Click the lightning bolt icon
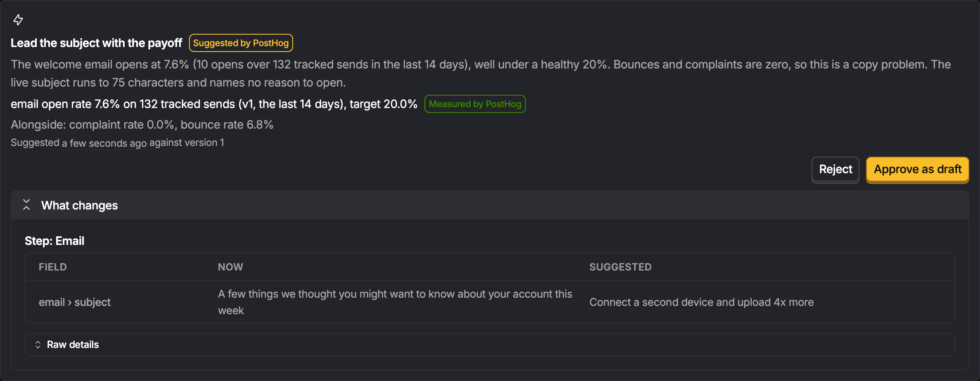This screenshot has width=980, height=381. pyautogui.click(x=18, y=19)
